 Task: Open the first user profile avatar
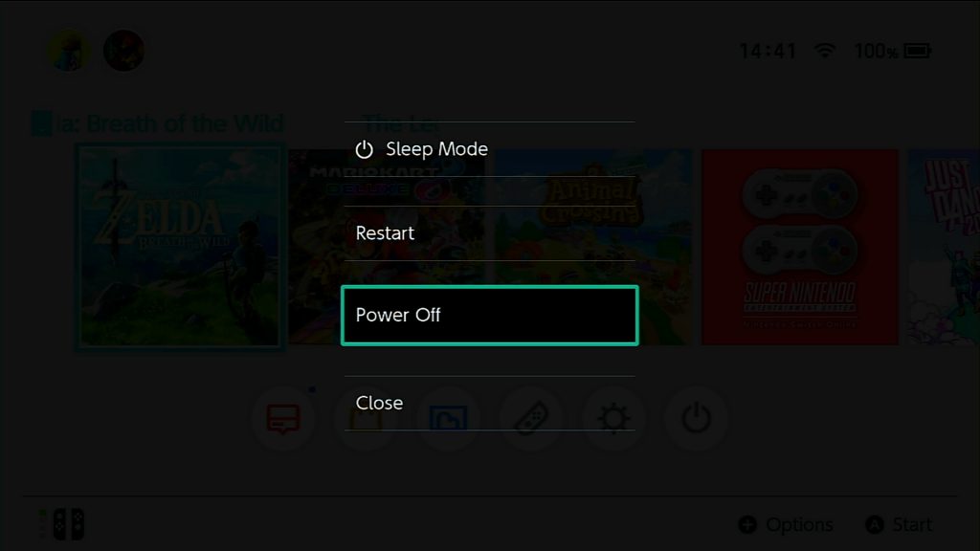68,51
